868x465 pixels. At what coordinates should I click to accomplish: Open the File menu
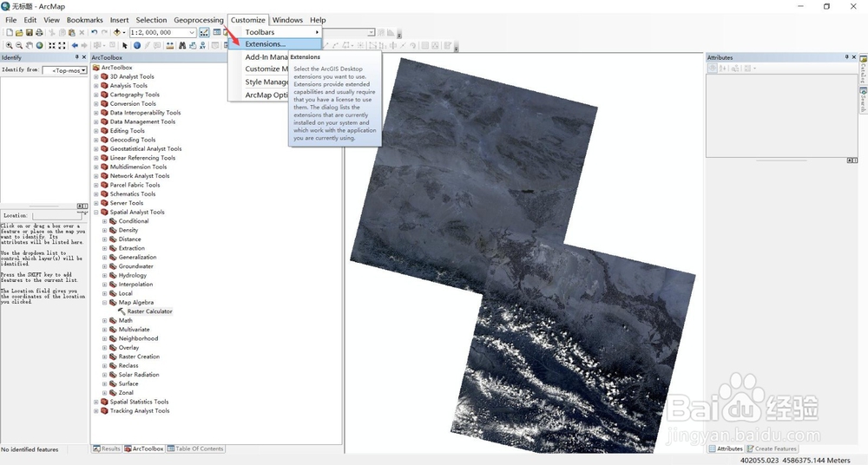[11, 20]
